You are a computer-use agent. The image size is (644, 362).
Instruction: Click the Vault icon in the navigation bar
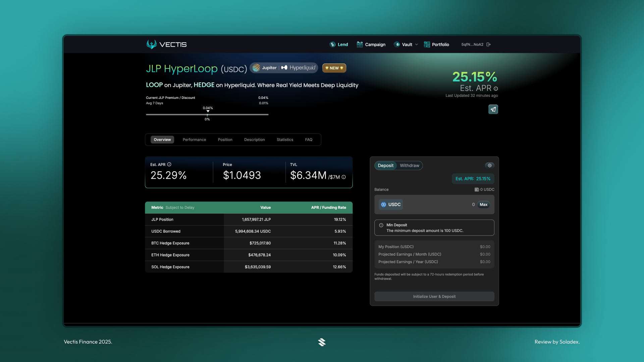click(397, 45)
